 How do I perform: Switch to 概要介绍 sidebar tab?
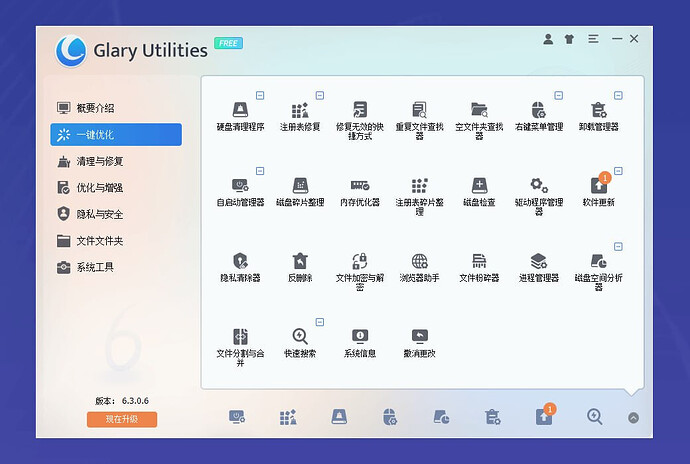click(116, 108)
